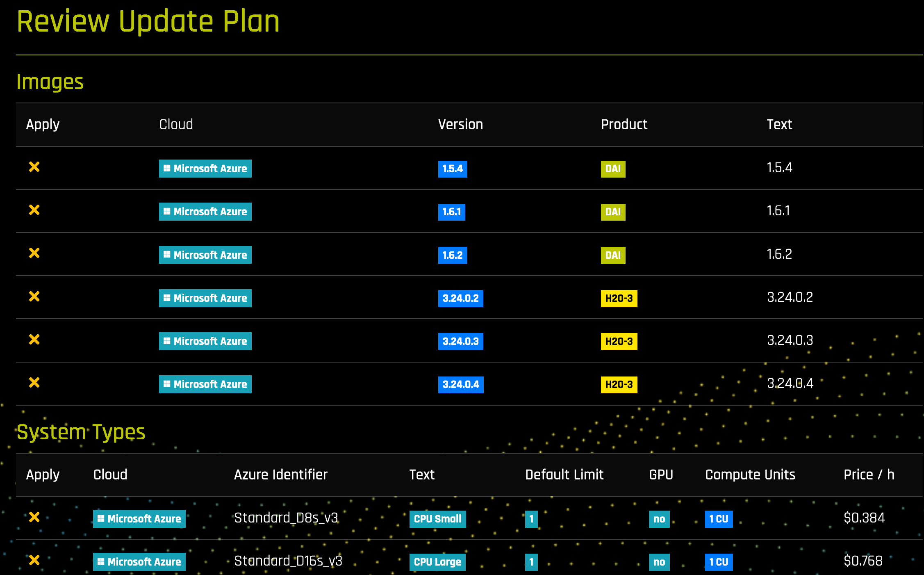
Task: Click default limit badge 1 for Standard_D8s_v3
Action: pyautogui.click(x=531, y=519)
